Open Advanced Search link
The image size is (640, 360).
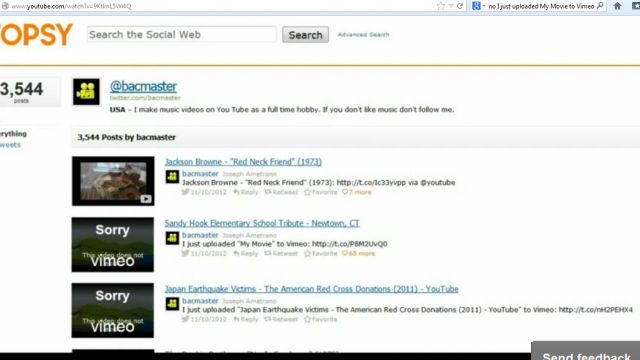pos(363,35)
